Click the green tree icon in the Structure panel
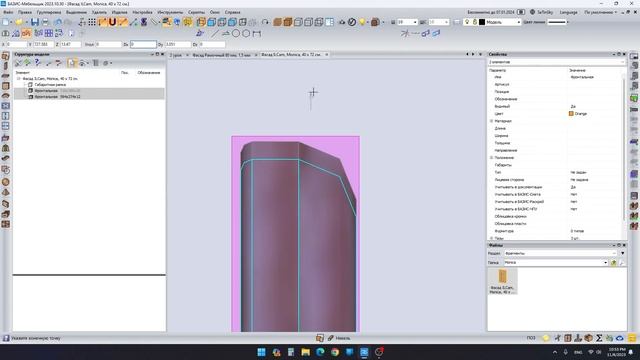 [27, 63]
